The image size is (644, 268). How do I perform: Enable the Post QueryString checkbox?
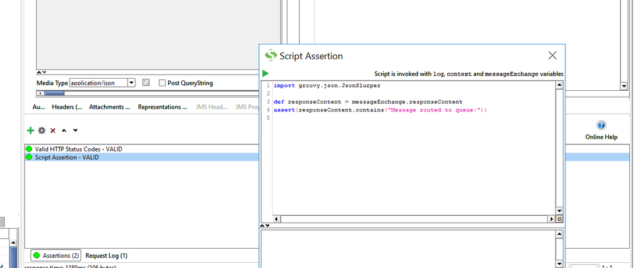pos(162,83)
